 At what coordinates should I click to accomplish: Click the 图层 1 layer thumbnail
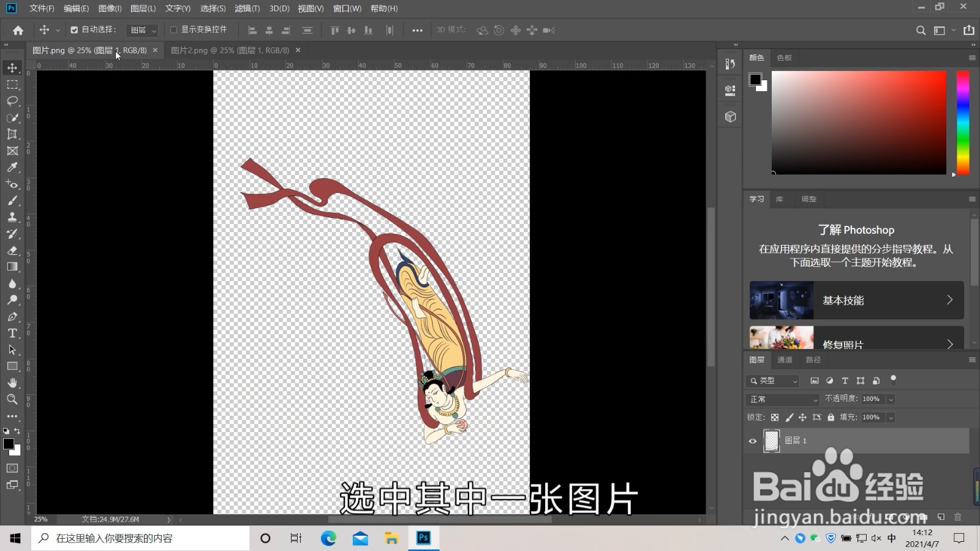[772, 441]
